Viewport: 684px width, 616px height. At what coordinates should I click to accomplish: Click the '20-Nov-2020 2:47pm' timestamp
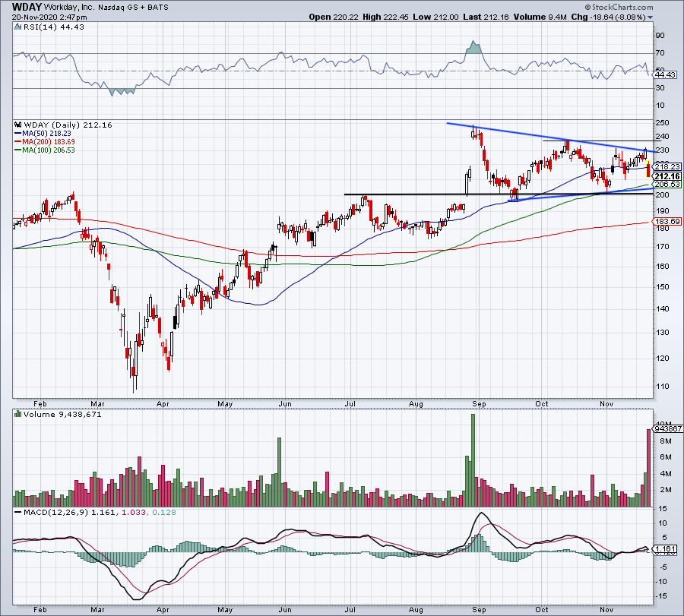(49, 17)
